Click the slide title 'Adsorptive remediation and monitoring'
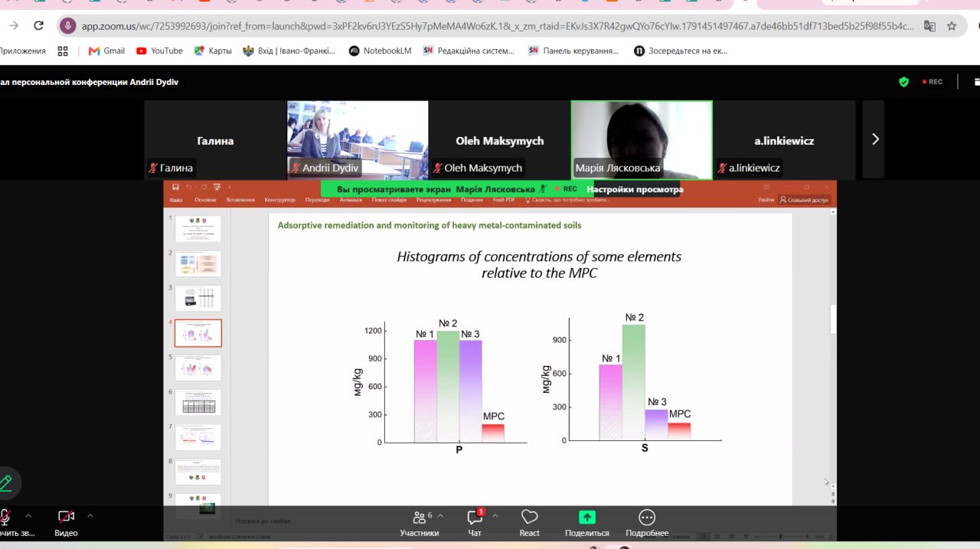This screenshot has width=980, height=549. click(430, 225)
